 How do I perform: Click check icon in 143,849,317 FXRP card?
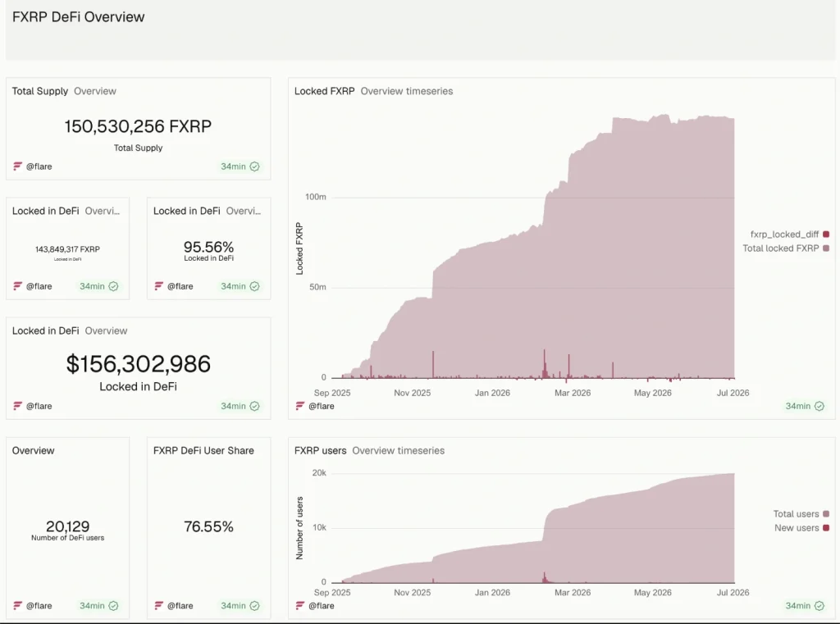tap(113, 286)
